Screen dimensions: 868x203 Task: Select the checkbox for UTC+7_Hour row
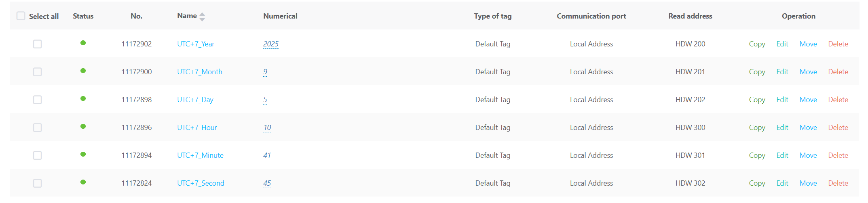point(37,128)
